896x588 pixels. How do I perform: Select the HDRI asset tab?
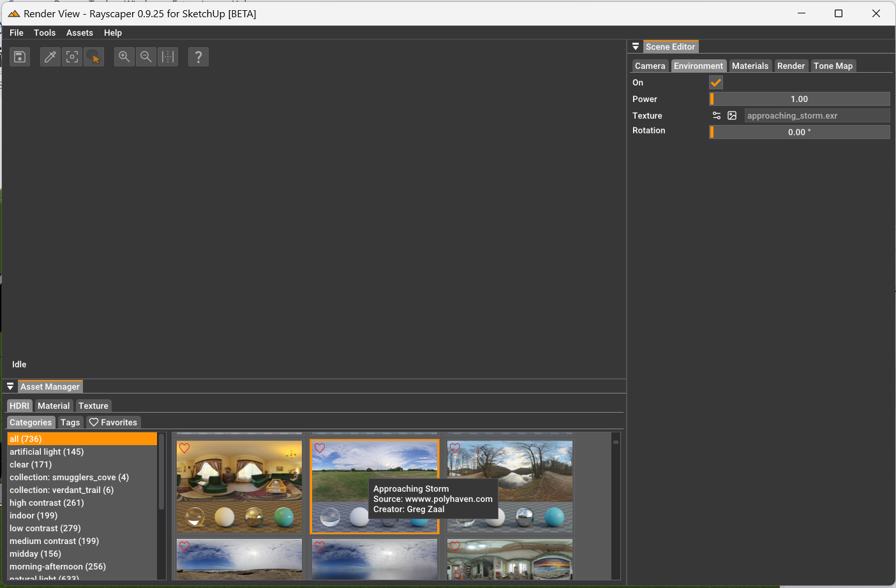20,406
